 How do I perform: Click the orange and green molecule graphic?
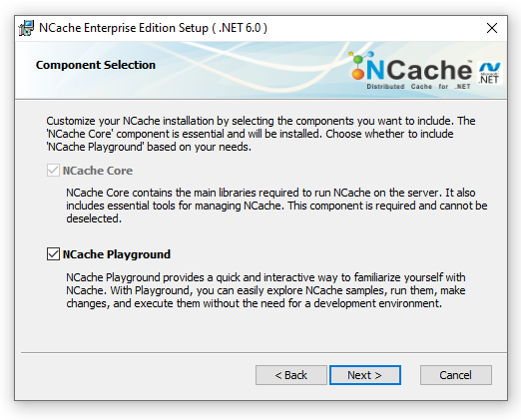[x=360, y=65]
